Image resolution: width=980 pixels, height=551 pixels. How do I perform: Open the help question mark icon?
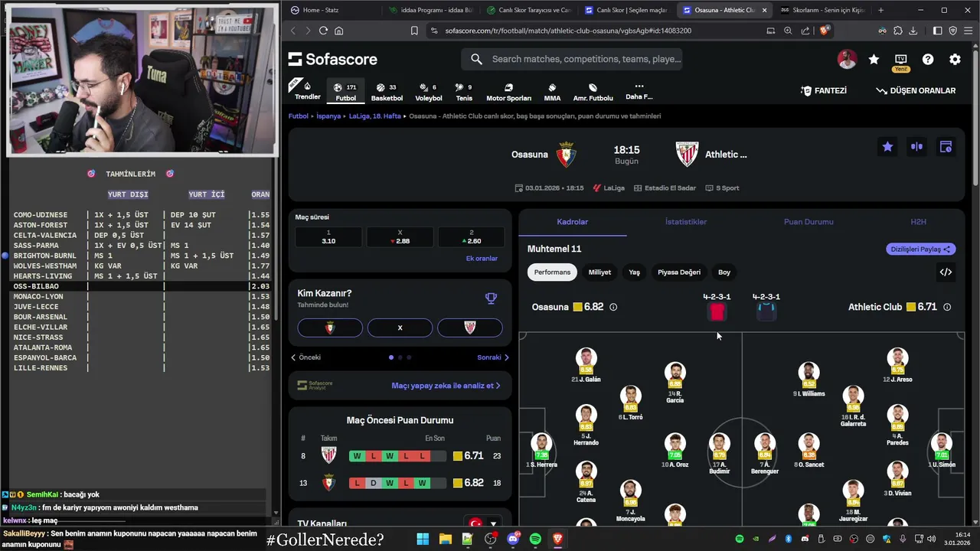(x=928, y=59)
